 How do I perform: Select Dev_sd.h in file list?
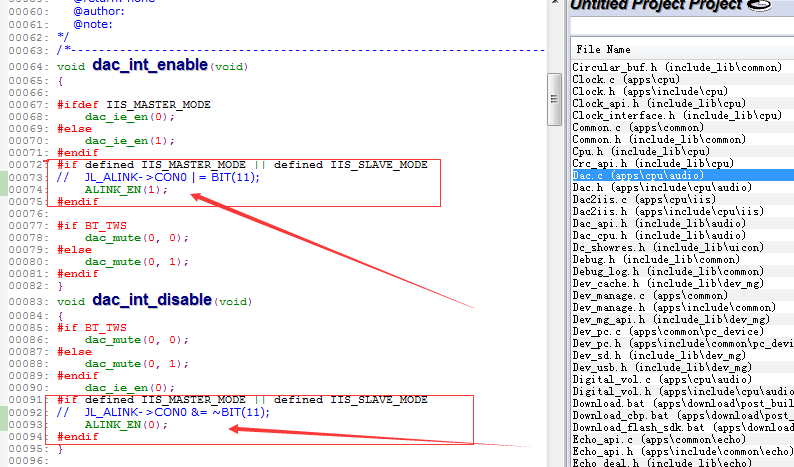[659, 356]
